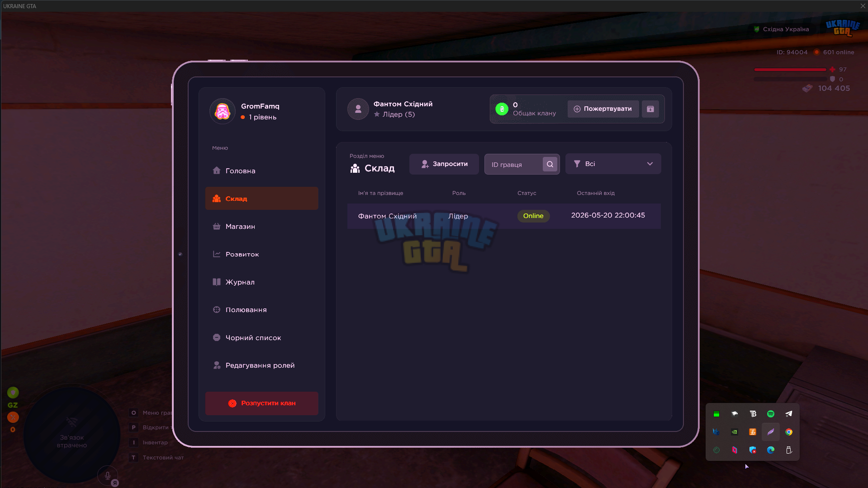
Task: Click the Розпустити клан button
Action: pyautogui.click(x=261, y=403)
